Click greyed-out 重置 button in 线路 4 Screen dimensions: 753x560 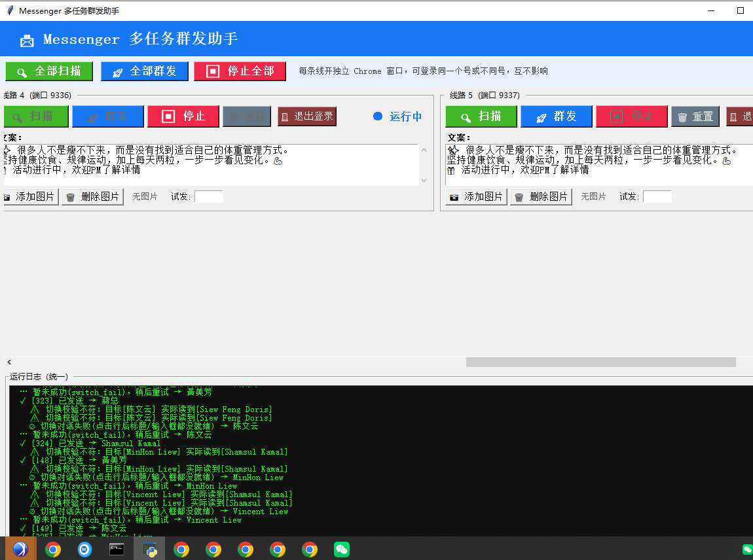pos(247,116)
